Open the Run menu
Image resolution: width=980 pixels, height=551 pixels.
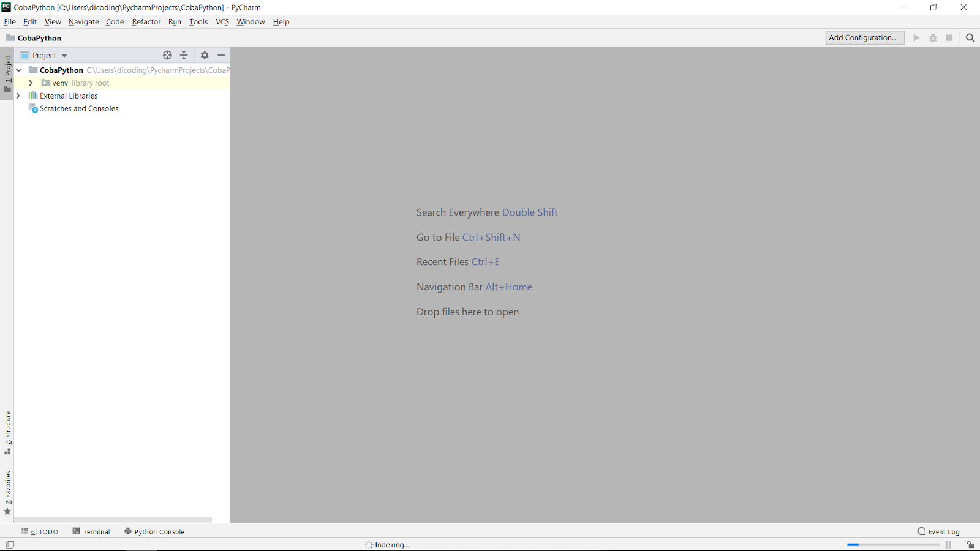pos(175,22)
